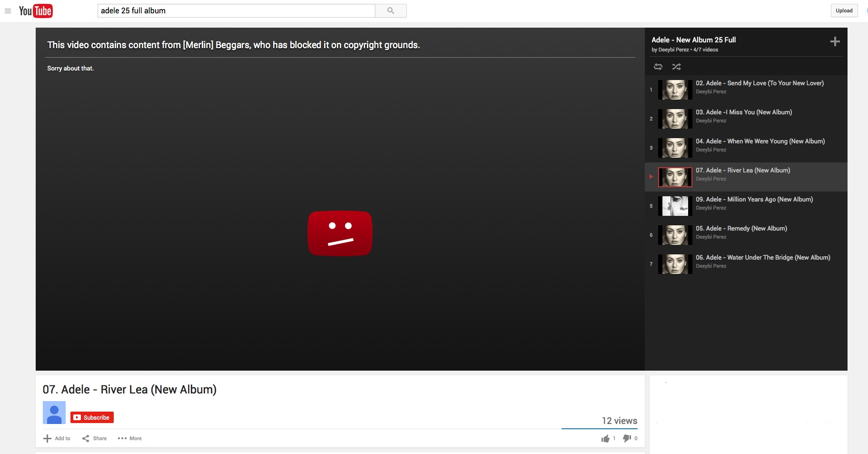Click thumbnail of When We Were Young video
This screenshot has width=868, height=454.
675,148
